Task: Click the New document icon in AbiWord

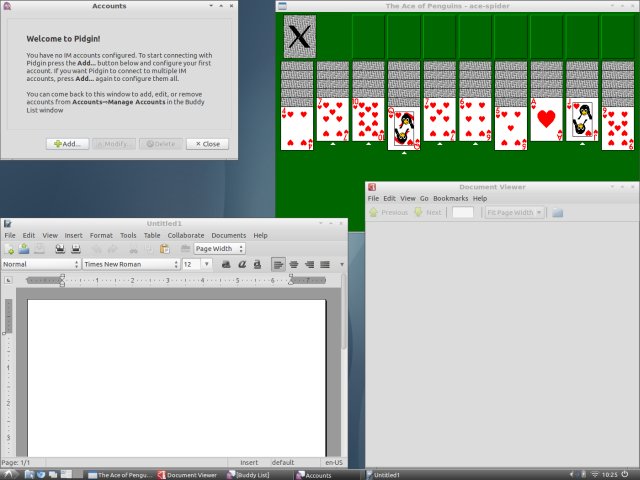Action: (x=10, y=249)
